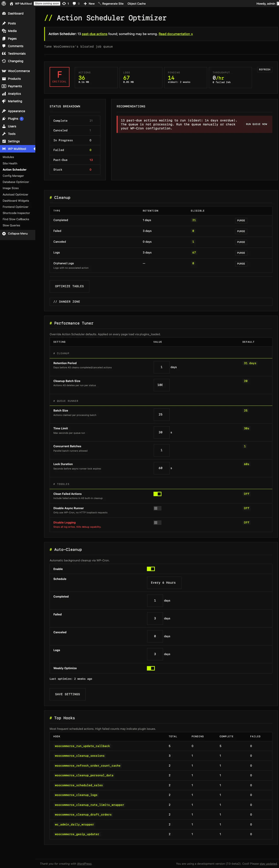Image resolution: width=279 pixels, height=868 pixels.
Task: Click Run Queue Now button
Action: click(257, 124)
